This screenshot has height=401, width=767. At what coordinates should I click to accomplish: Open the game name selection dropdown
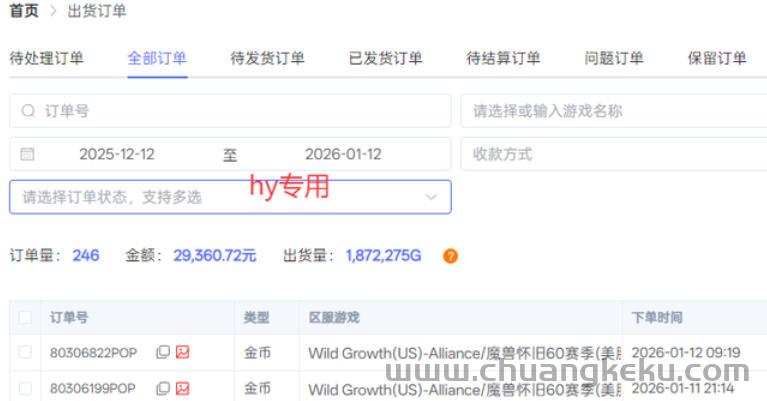pyautogui.click(x=612, y=111)
